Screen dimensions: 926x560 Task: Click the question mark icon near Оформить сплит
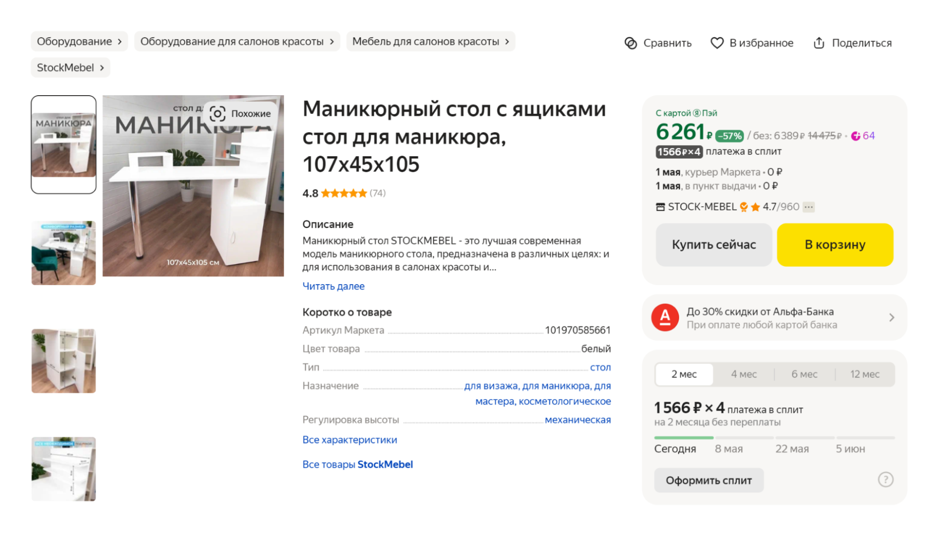click(x=885, y=480)
